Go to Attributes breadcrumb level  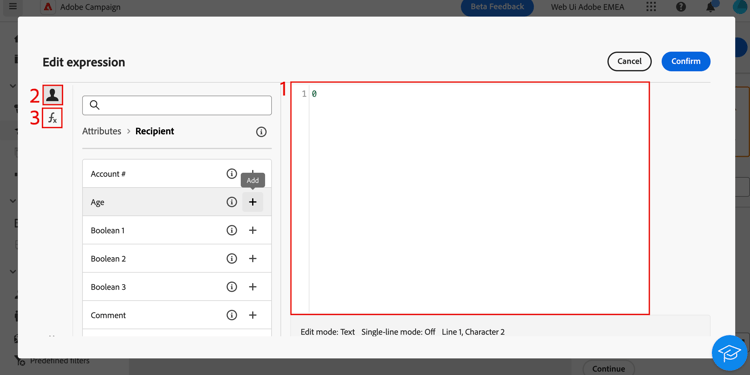point(101,131)
